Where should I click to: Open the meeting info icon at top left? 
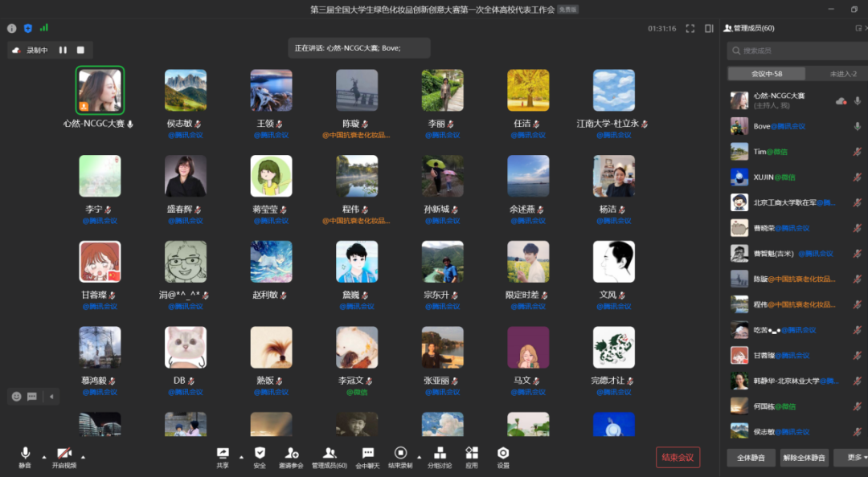[11, 28]
